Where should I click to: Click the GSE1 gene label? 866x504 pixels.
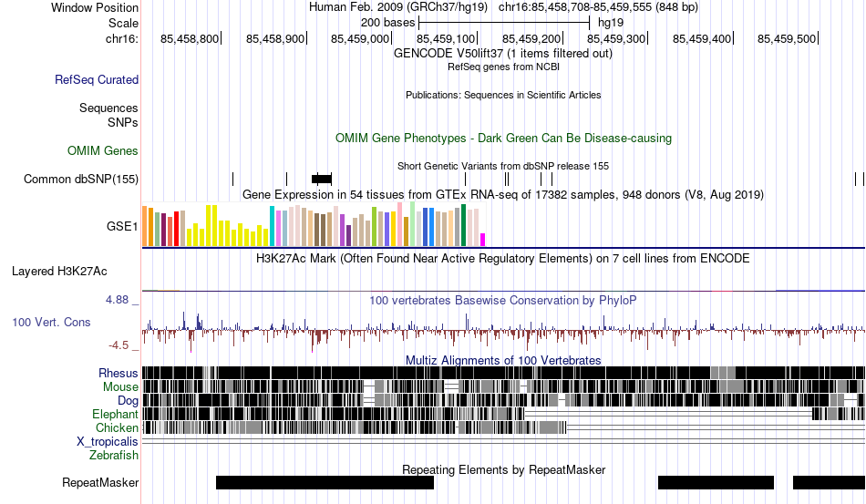(x=122, y=226)
